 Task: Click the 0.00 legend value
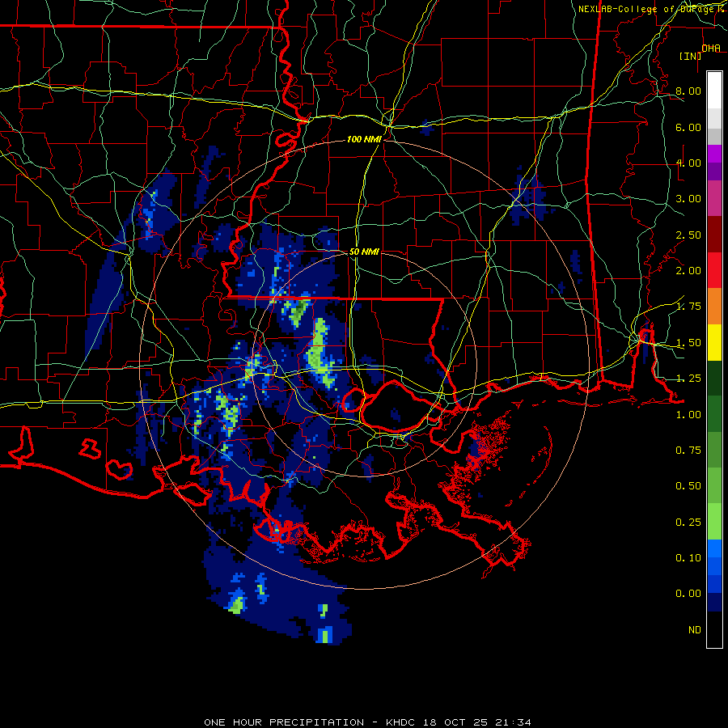click(x=688, y=594)
